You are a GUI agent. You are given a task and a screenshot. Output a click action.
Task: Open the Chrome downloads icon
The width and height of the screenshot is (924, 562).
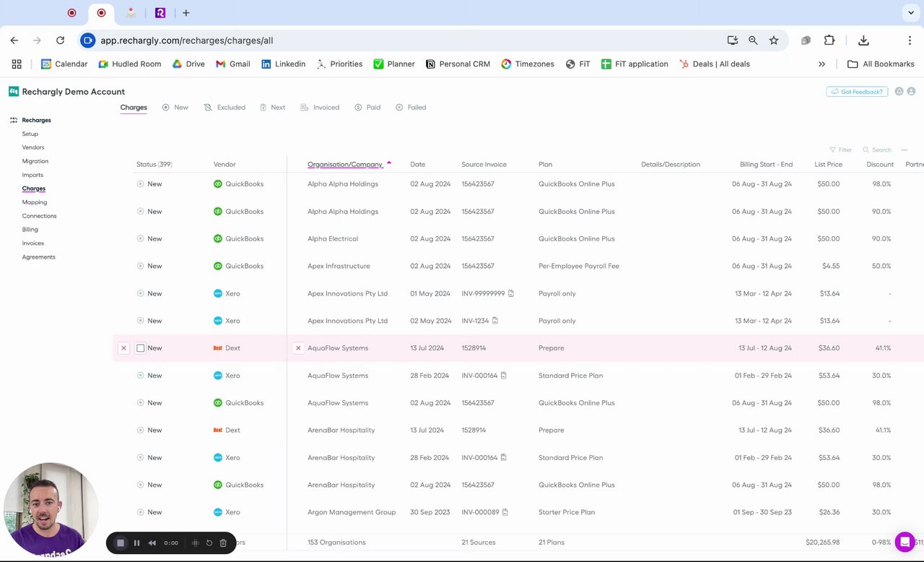tap(863, 40)
